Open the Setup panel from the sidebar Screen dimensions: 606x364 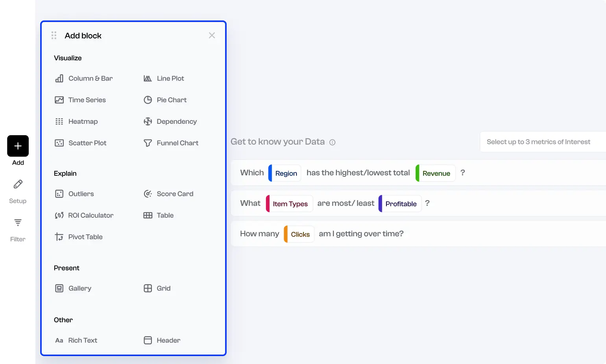click(17, 190)
